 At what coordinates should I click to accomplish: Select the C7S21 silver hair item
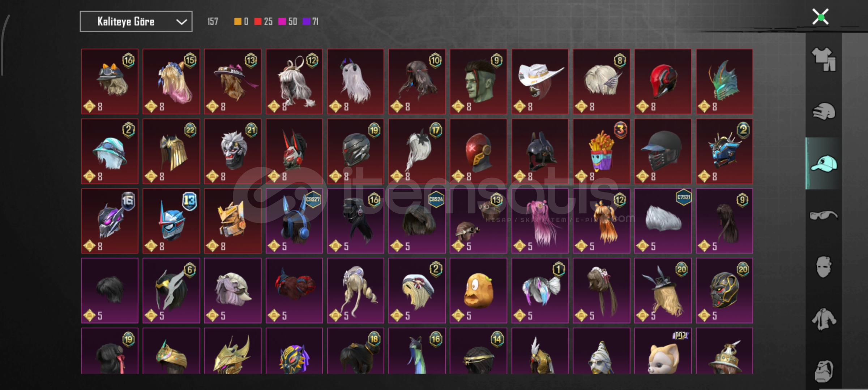point(663,221)
